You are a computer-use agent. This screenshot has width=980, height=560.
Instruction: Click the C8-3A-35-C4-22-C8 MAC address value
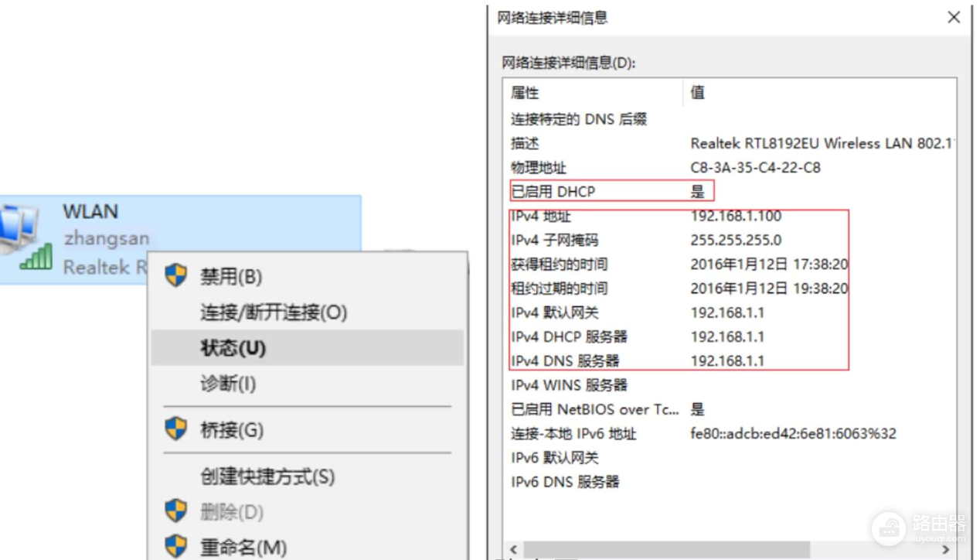pos(755,167)
